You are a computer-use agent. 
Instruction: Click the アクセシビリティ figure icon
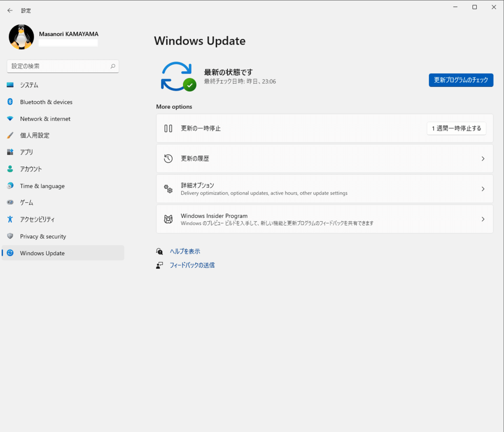click(10, 219)
